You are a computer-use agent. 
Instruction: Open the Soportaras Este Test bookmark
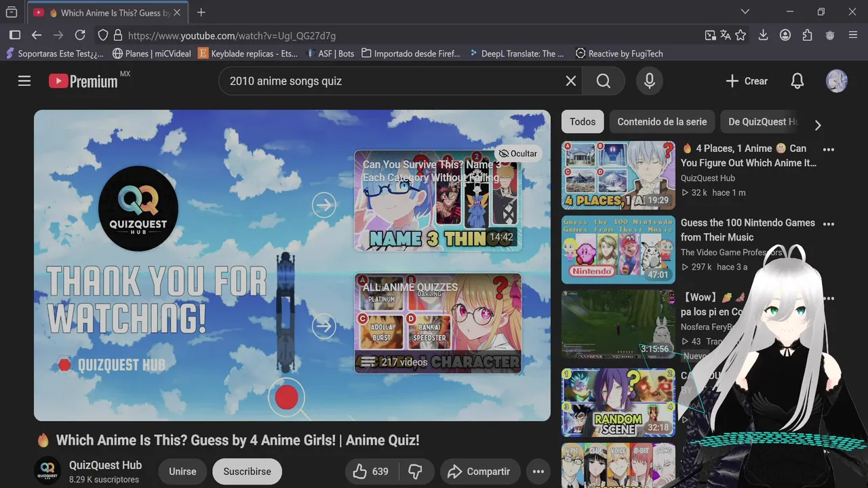(x=55, y=54)
